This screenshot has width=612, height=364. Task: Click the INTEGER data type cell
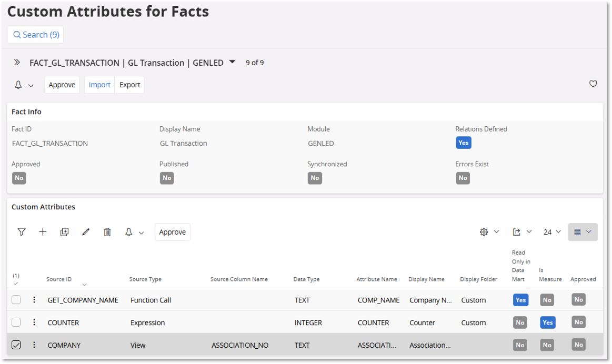click(308, 322)
